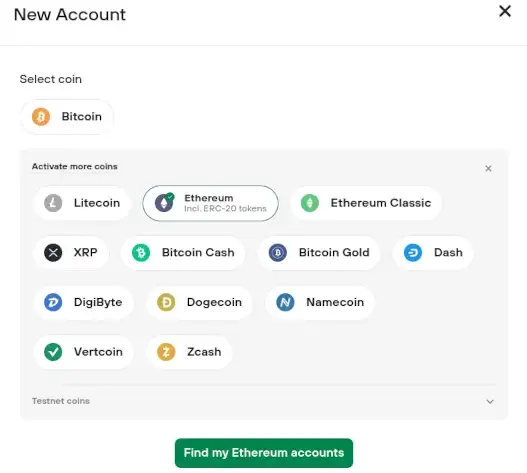This screenshot has height=473, width=527.
Task: Collapse the Activate more coins panel
Action: click(x=488, y=168)
